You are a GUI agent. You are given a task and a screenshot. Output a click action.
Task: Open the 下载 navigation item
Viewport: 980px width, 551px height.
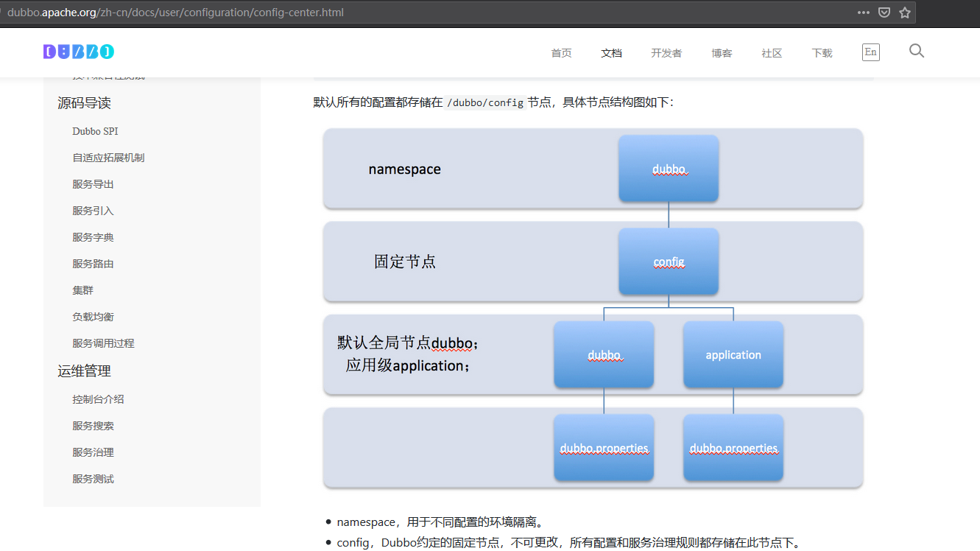click(821, 52)
